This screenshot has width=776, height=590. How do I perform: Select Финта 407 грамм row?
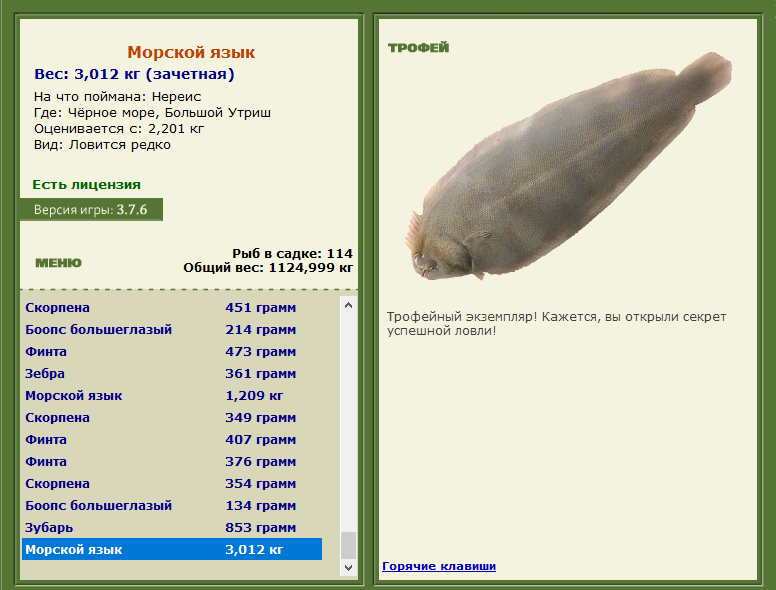coord(172,440)
